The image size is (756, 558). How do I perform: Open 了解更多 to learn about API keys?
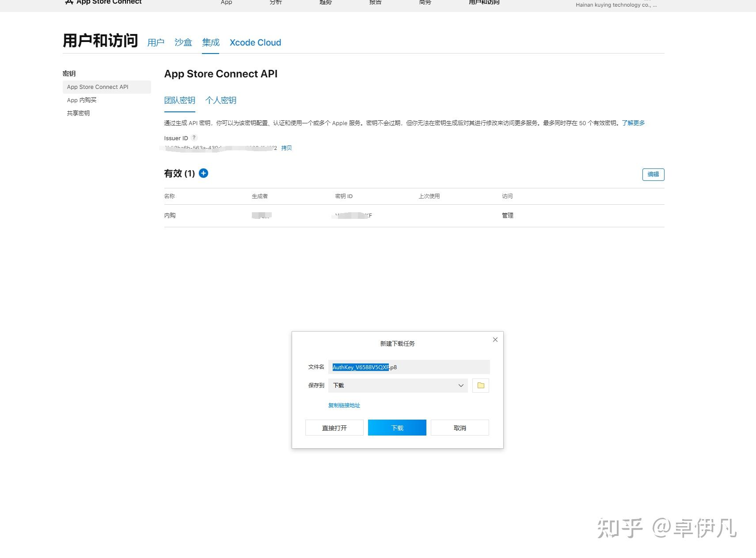pos(633,123)
